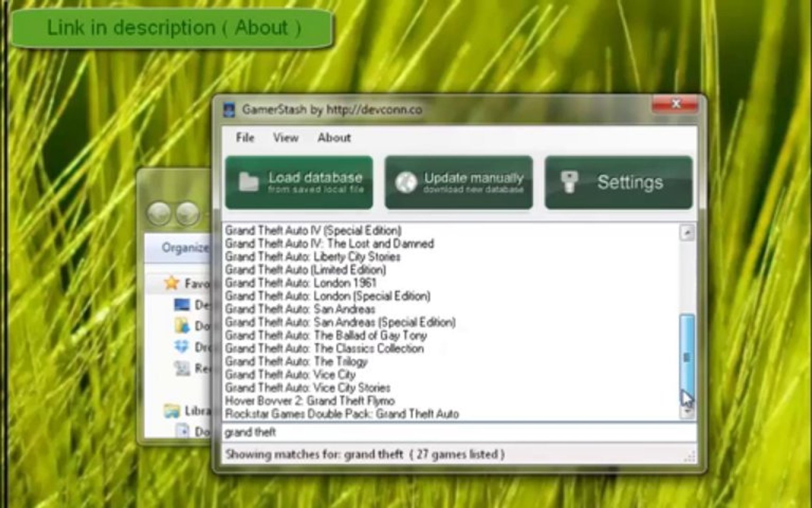Click the wrench icon on Settings
This screenshot has height=508, width=812.
[569, 182]
